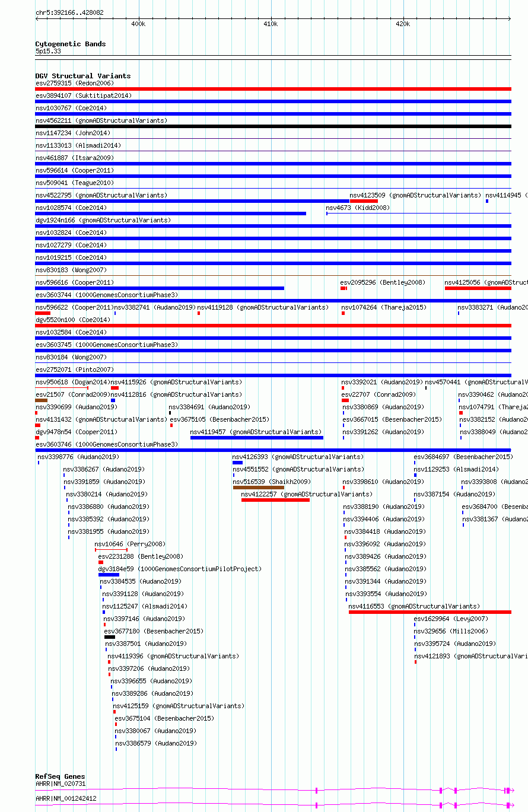The width and height of the screenshot is (528, 812).
Task: Open nsv4551552 gnomAD label
Action: [298, 469]
